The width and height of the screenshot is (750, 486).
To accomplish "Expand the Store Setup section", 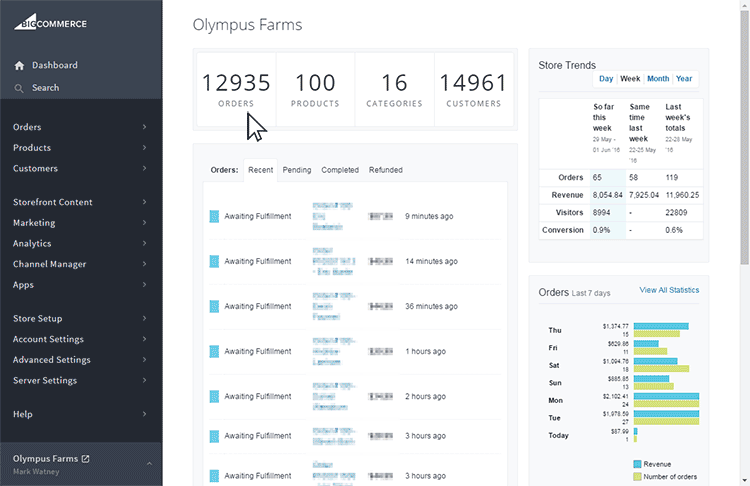I will point(80,318).
